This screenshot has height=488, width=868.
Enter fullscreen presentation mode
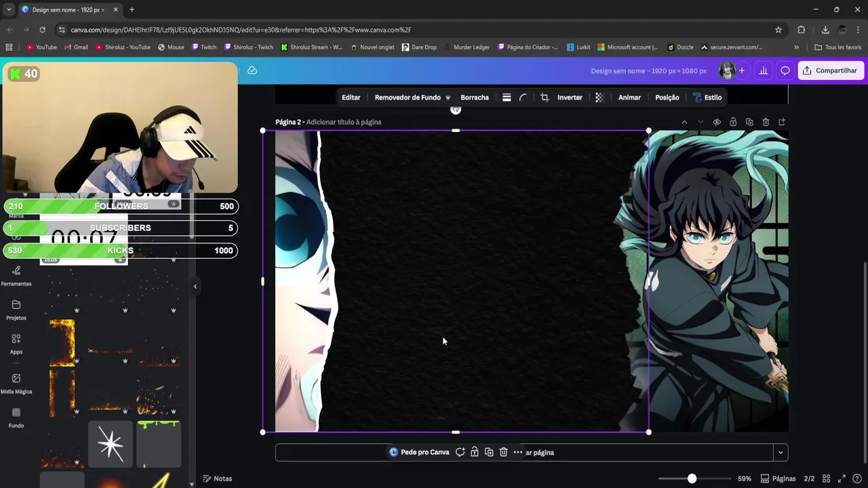[x=842, y=479]
